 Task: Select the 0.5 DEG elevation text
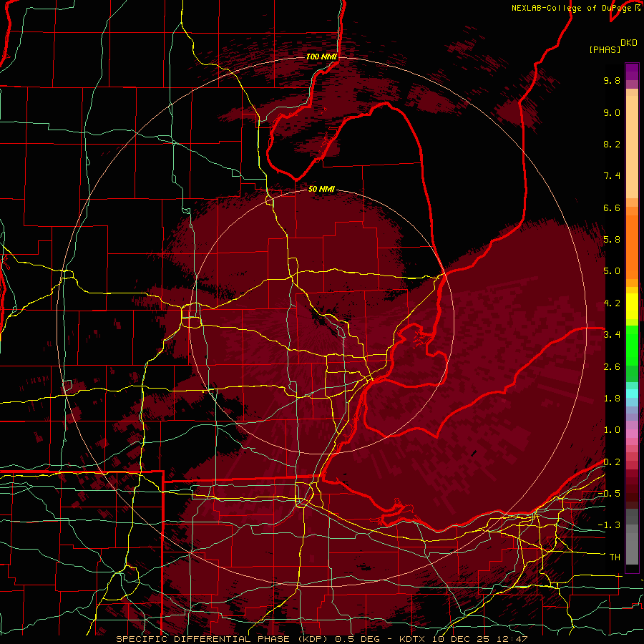pos(357,639)
